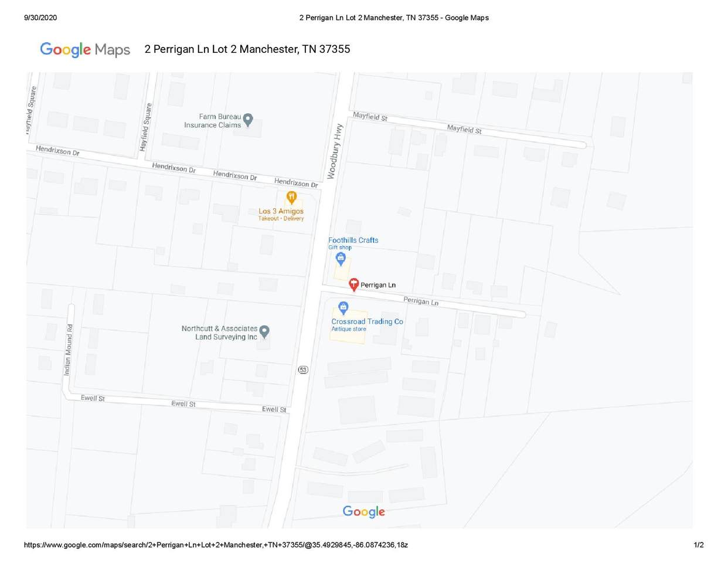Click the address heading next to the Google Maps logo
This screenshot has width=728, height=563.
247,49
